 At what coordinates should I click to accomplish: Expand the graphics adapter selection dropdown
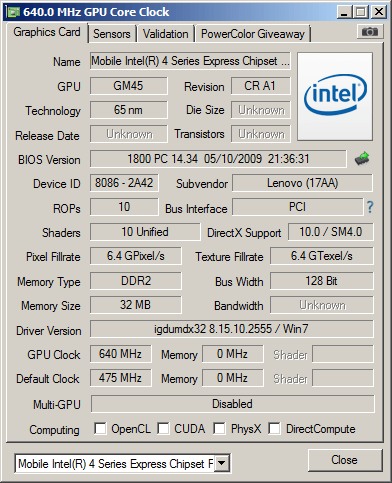click(222, 463)
